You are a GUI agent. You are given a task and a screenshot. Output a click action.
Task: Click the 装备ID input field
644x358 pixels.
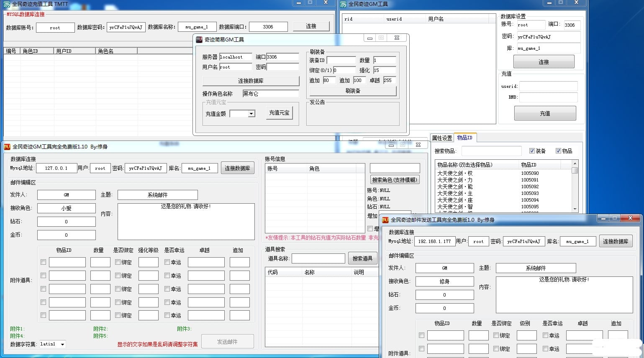pyautogui.click(x=341, y=60)
